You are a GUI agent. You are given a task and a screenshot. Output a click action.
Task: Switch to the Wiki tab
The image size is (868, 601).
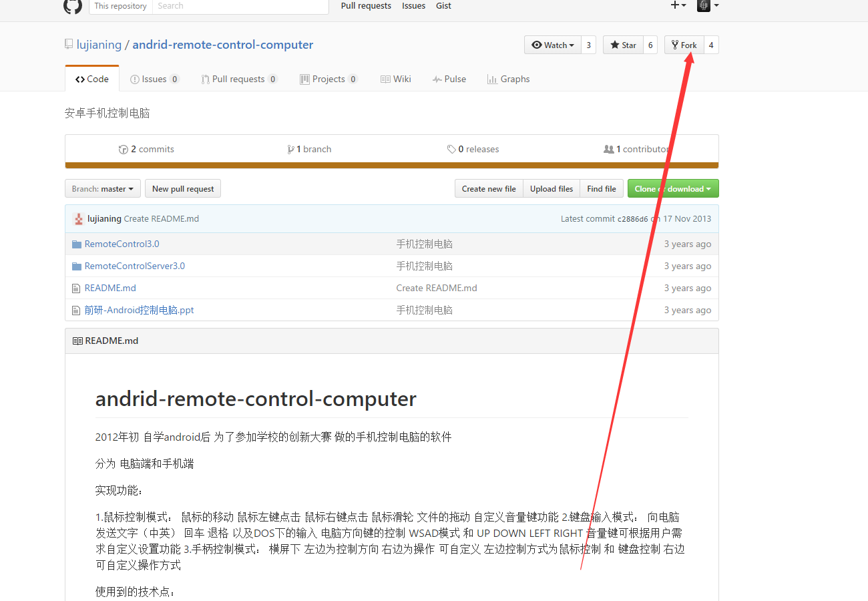click(396, 79)
